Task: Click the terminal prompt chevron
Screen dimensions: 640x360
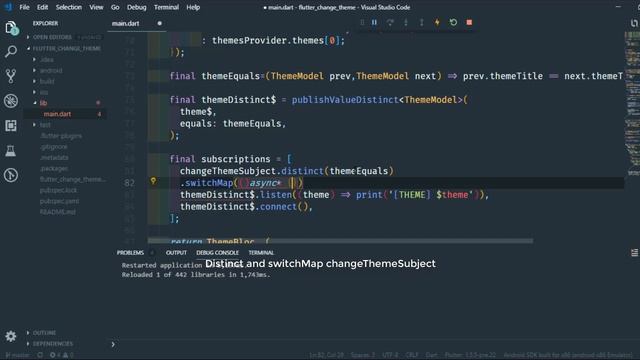Action: pos(113,344)
